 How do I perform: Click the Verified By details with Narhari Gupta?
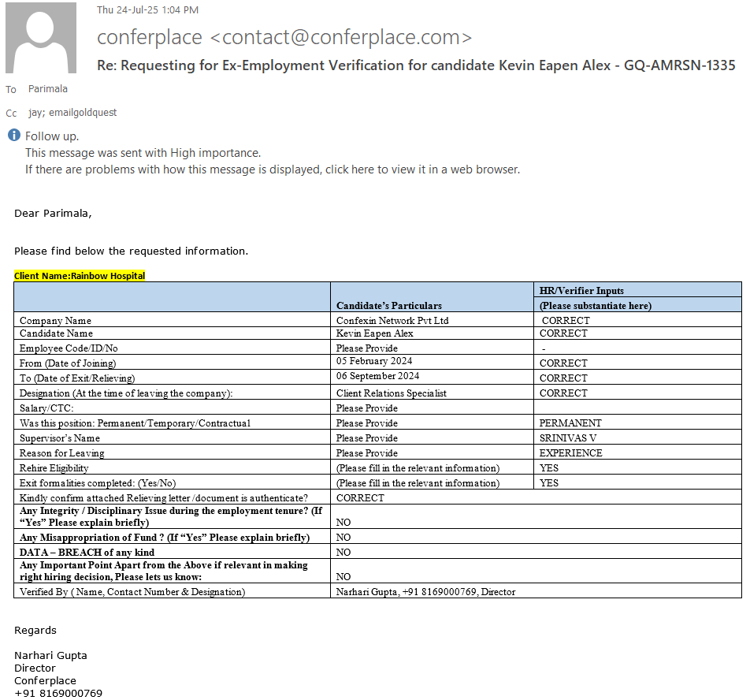(x=425, y=591)
